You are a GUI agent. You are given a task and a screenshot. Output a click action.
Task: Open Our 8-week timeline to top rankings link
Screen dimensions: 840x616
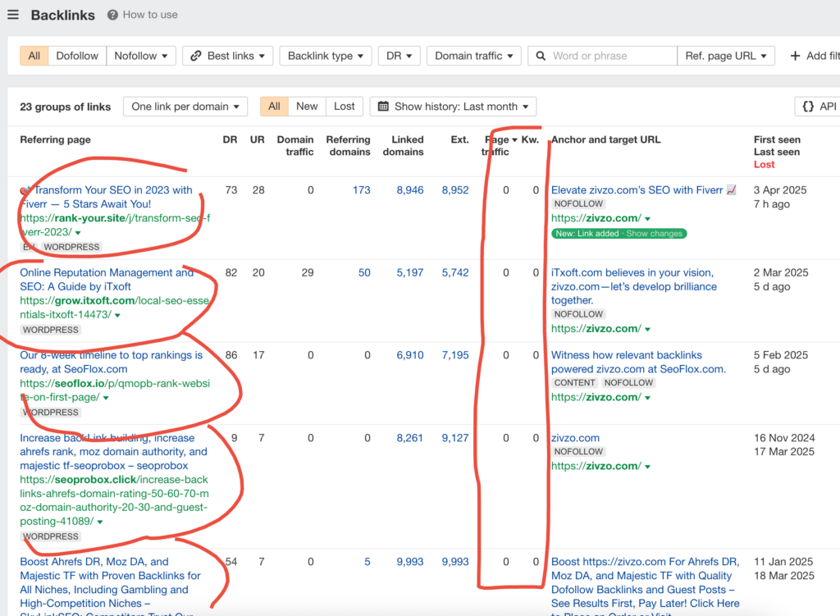[111, 362]
